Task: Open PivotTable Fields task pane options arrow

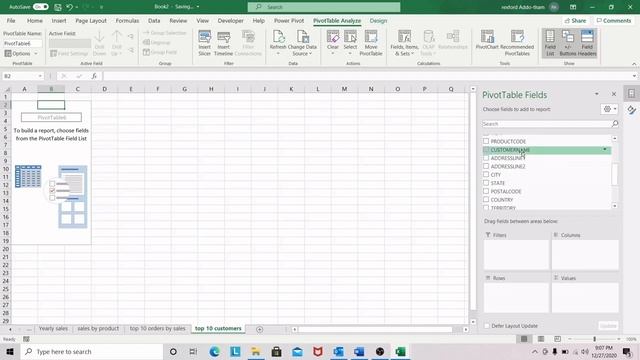Action: 596,94
